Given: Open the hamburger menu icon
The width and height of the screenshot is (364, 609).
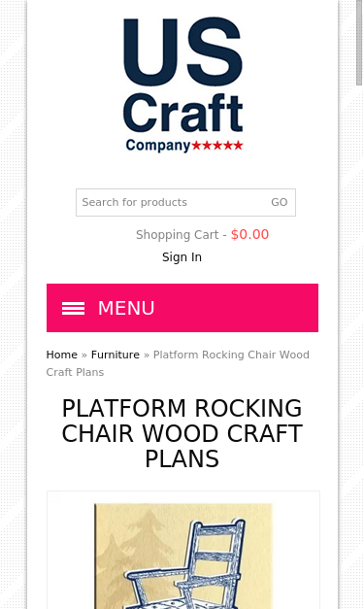Looking at the screenshot, I should (73, 308).
